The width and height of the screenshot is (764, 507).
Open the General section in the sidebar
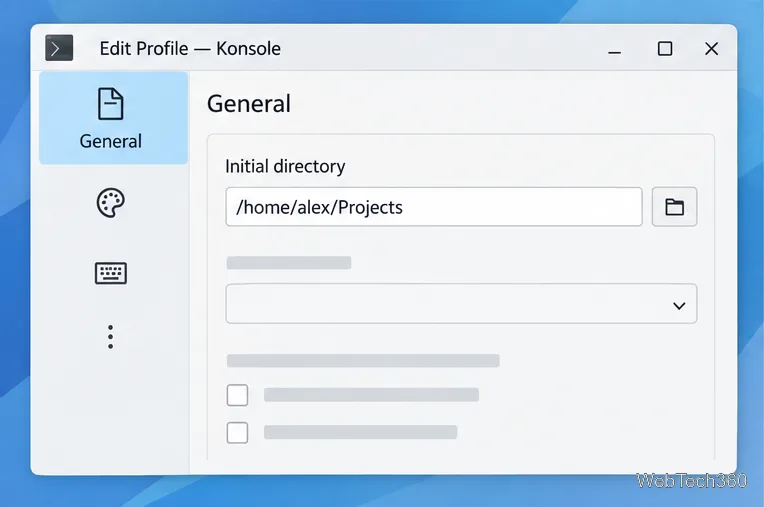point(113,118)
